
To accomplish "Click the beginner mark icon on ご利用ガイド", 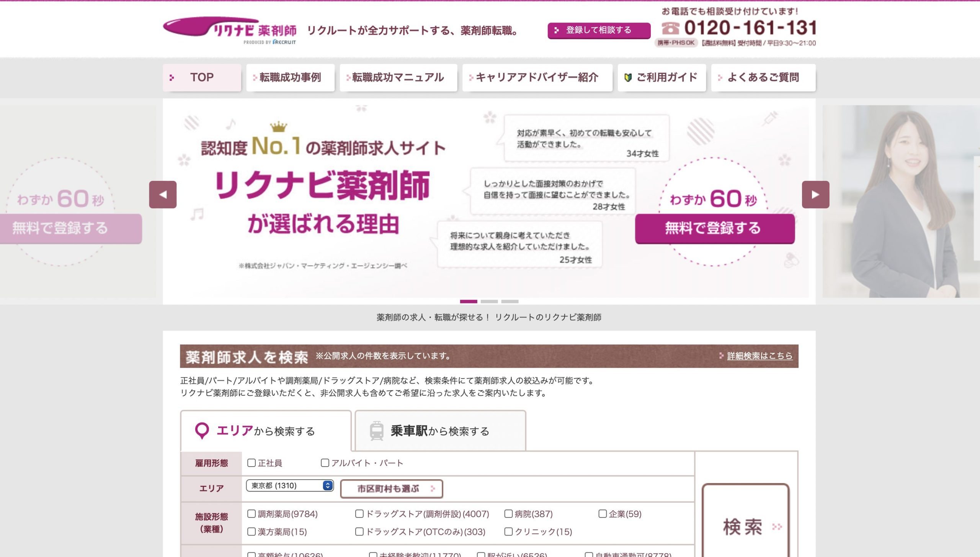I will pyautogui.click(x=628, y=77).
